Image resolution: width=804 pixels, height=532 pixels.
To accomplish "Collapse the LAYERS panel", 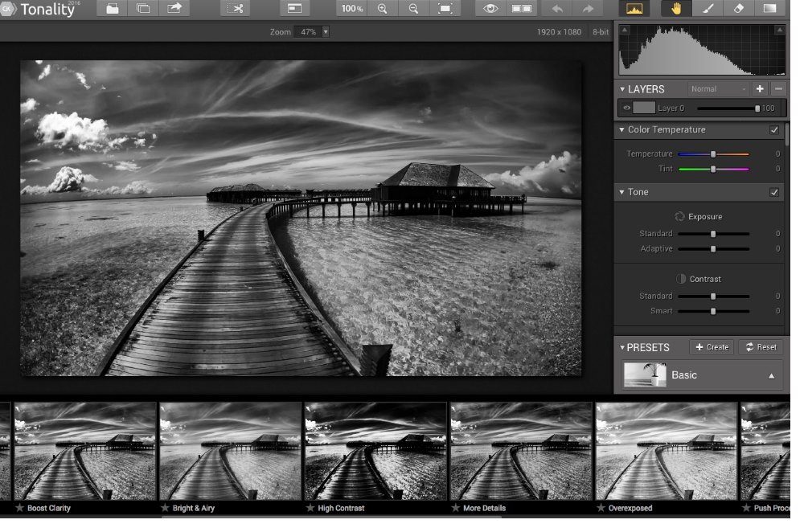I will (x=622, y=89).
